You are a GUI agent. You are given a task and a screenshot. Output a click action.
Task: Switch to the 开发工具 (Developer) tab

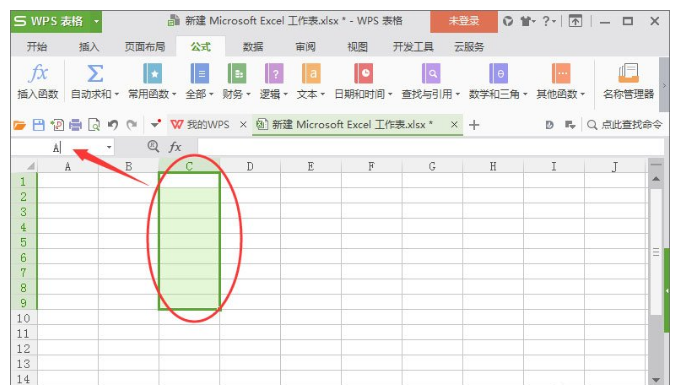pos(413,46)
